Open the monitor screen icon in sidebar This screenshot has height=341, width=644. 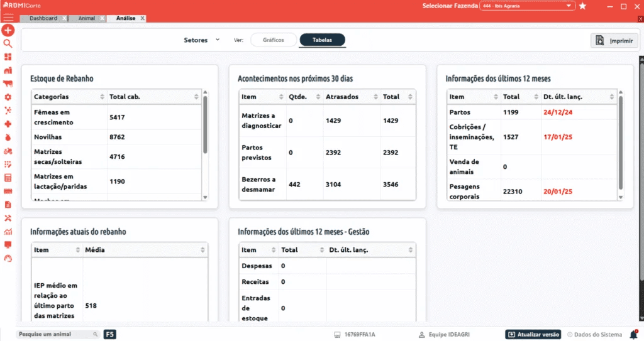[8, 245]
